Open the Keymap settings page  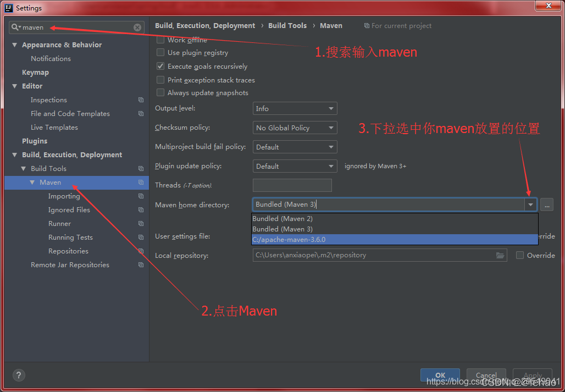35,73
